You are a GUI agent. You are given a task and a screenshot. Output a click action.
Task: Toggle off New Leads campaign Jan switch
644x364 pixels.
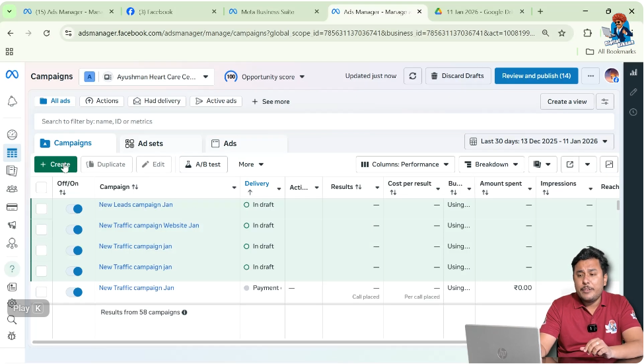(x=75, y=209)
